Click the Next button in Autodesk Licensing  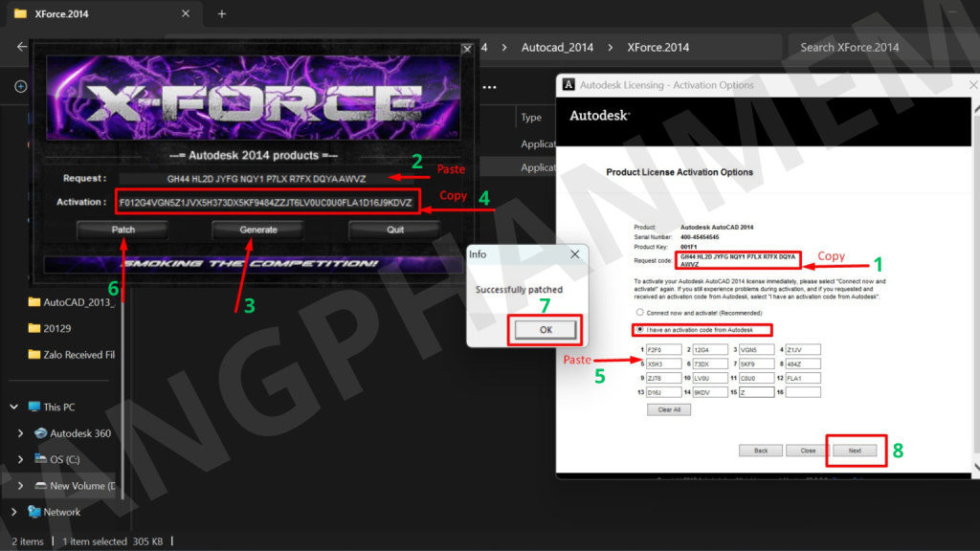[x=855, y=450]
